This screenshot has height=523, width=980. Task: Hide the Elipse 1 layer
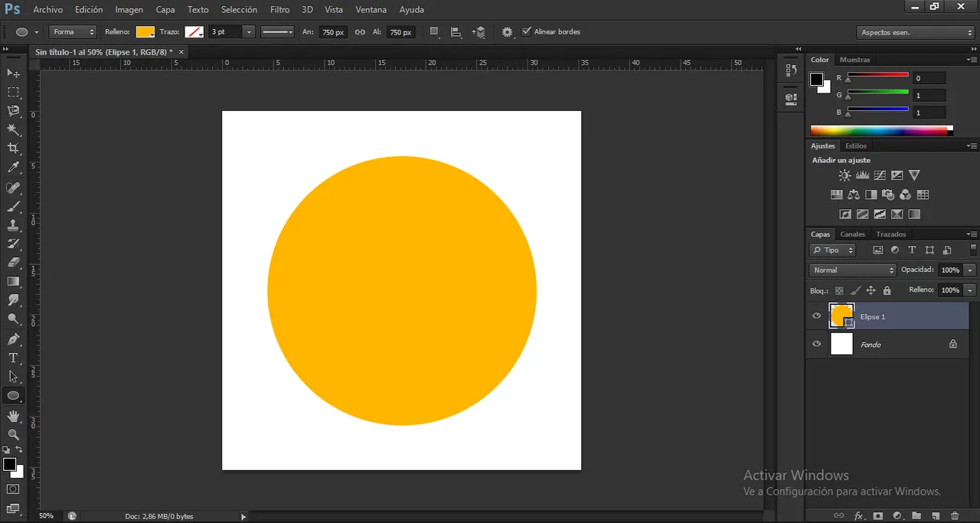tap(816, 315)
